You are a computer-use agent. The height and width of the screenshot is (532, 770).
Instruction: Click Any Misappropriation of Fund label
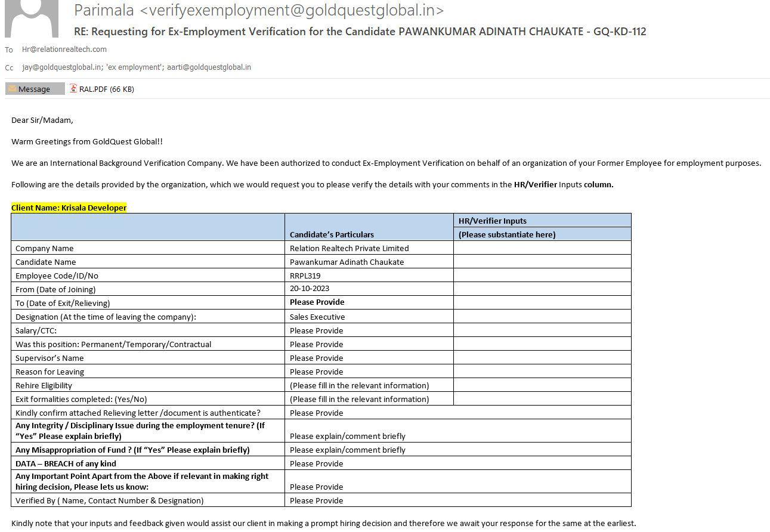(133, 450)
